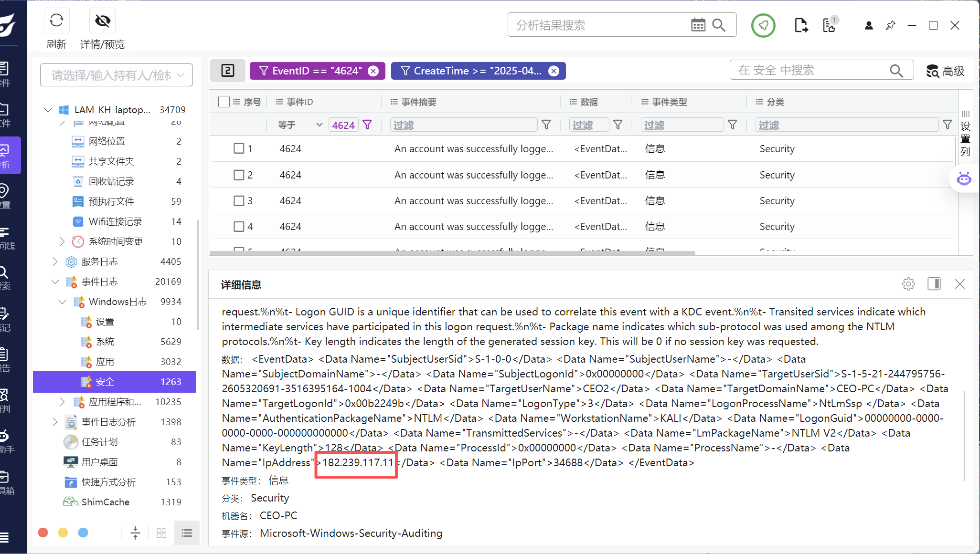This screenshot has width=980, height=554.
Task: Open detail panel settings gear
Action: click(x=908, y=284)
